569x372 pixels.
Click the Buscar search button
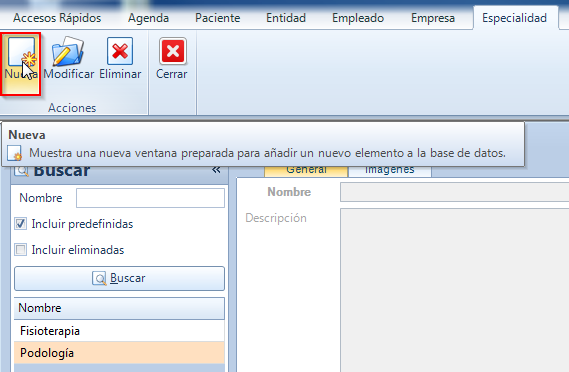[119, 278]
